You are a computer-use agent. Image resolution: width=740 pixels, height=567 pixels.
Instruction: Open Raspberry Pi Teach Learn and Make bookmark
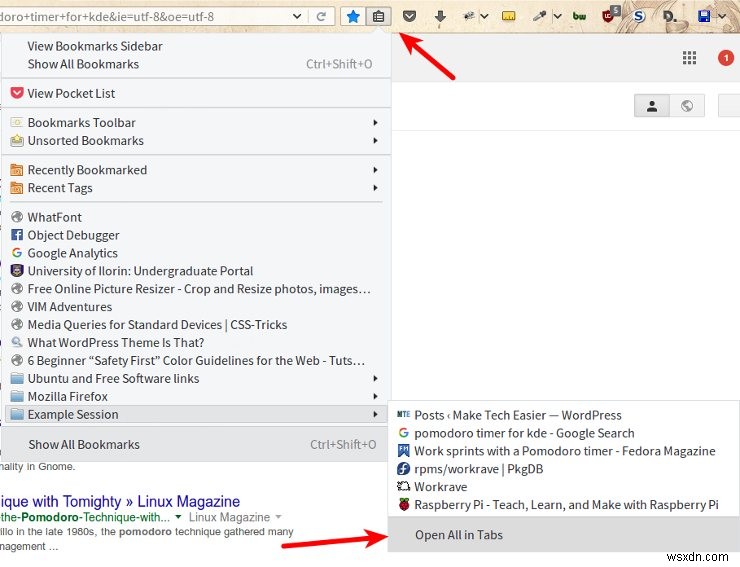pos(564,505)
